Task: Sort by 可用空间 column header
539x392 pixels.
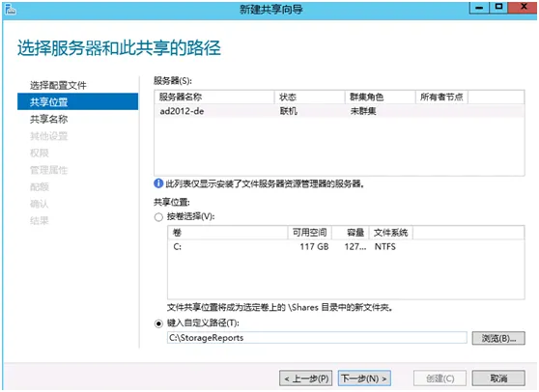Action: [x=310, y=233]
